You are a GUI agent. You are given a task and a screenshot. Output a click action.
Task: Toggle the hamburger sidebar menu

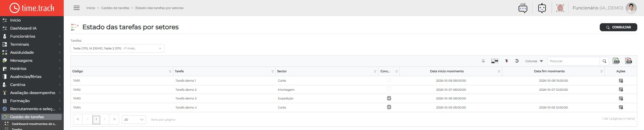76,8
